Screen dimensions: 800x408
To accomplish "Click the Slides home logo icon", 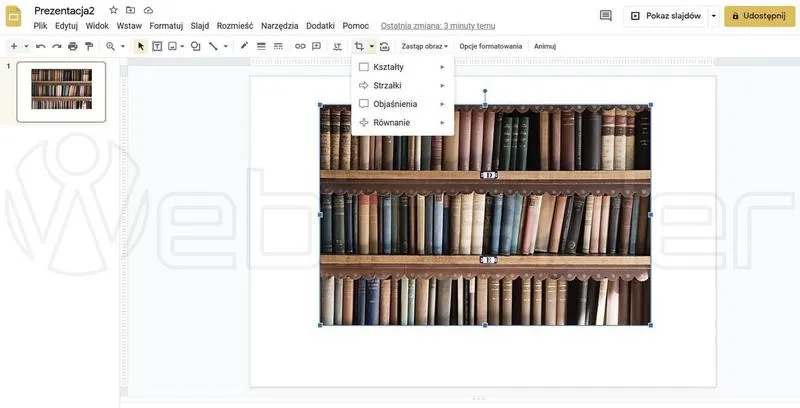I will [x=13, y=16].
